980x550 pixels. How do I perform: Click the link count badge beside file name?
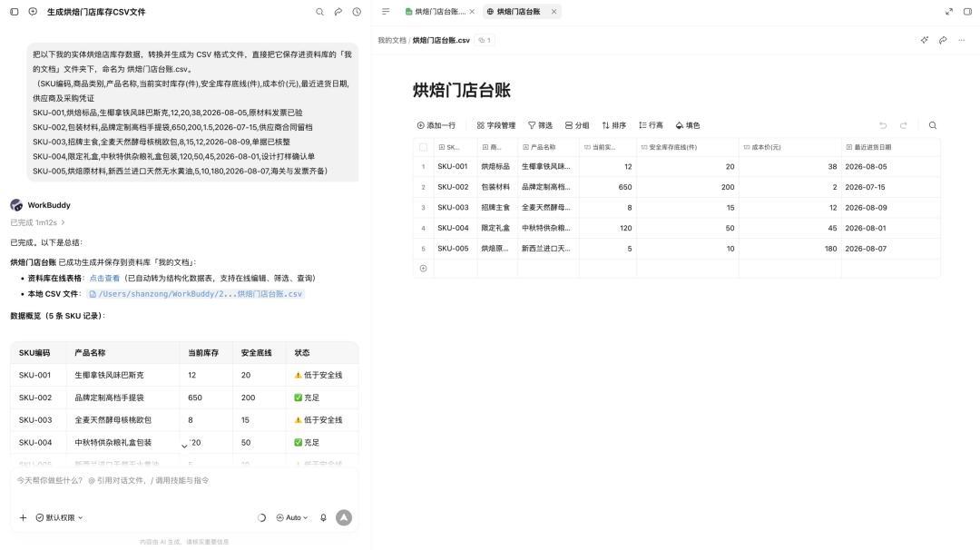tap(485, 40)
